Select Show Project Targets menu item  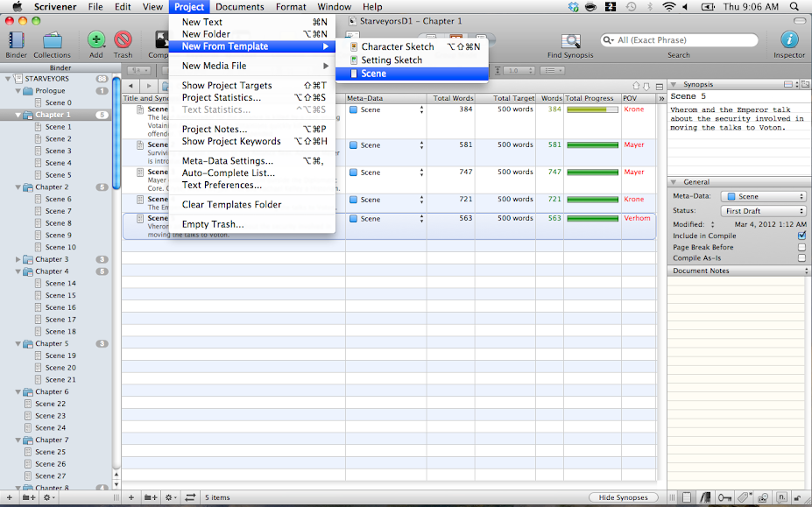click(252, 86)
